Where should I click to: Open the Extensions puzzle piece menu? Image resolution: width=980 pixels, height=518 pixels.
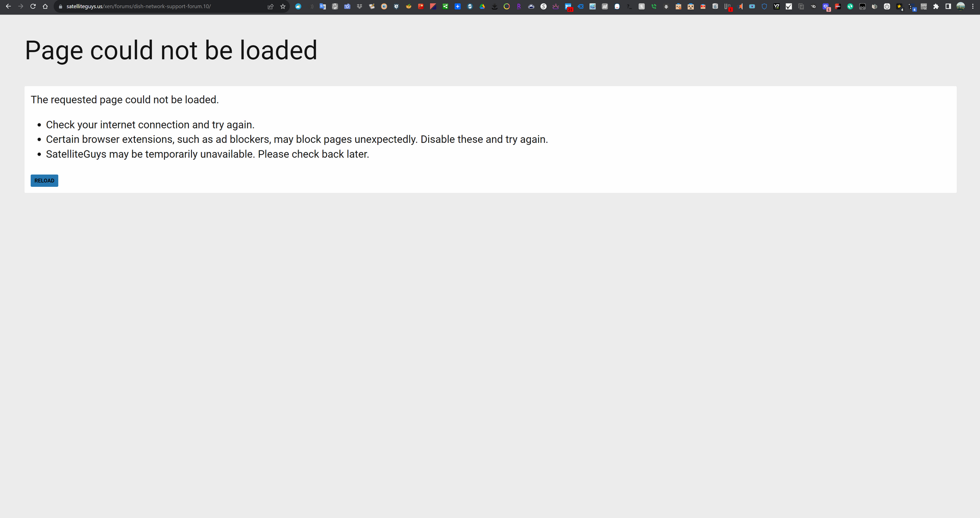click(x=936, y=7)
